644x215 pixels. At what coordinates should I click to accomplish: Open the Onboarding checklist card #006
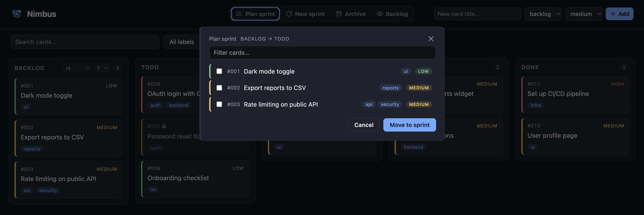(195, 179)
